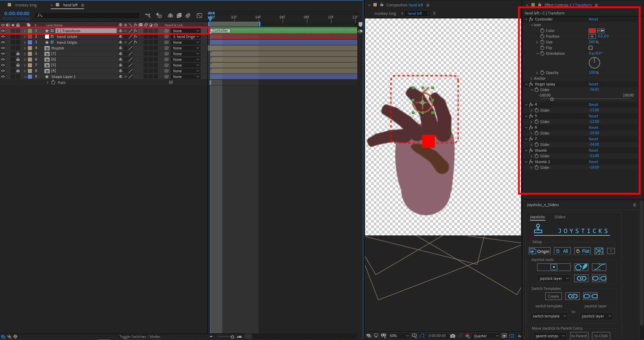Open the Joysticks help question mark icon
Image resolution: width=644 pixels, height=340 pixels.
click(611, 251)
